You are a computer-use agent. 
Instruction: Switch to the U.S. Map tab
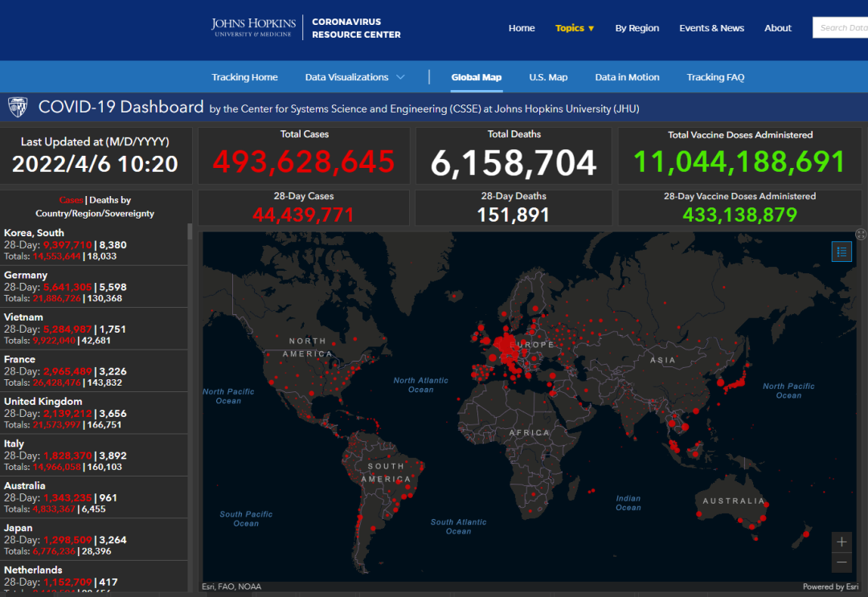[548, 77]
